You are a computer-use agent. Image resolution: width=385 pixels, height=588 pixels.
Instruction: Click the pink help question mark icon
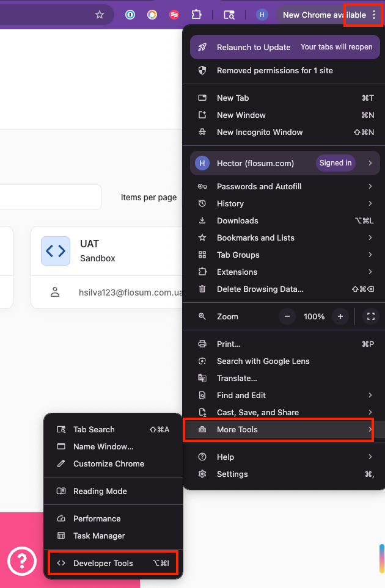(x=21, y=560)
